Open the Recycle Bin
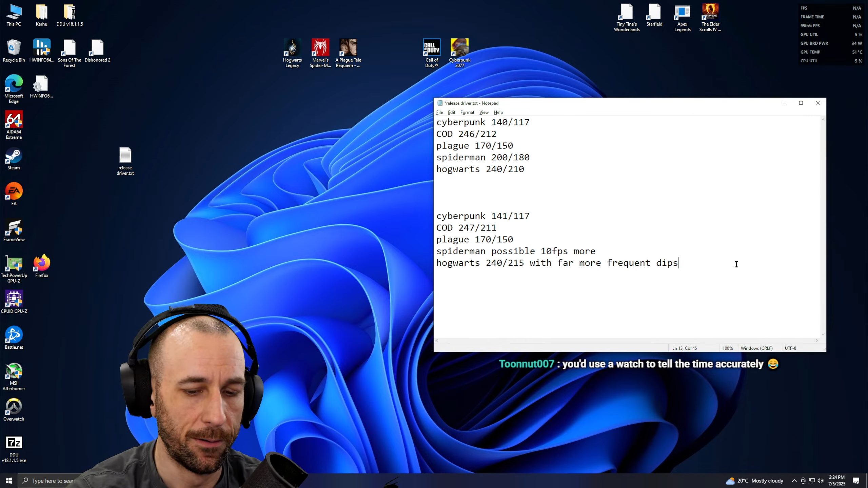 pos(14,51)
